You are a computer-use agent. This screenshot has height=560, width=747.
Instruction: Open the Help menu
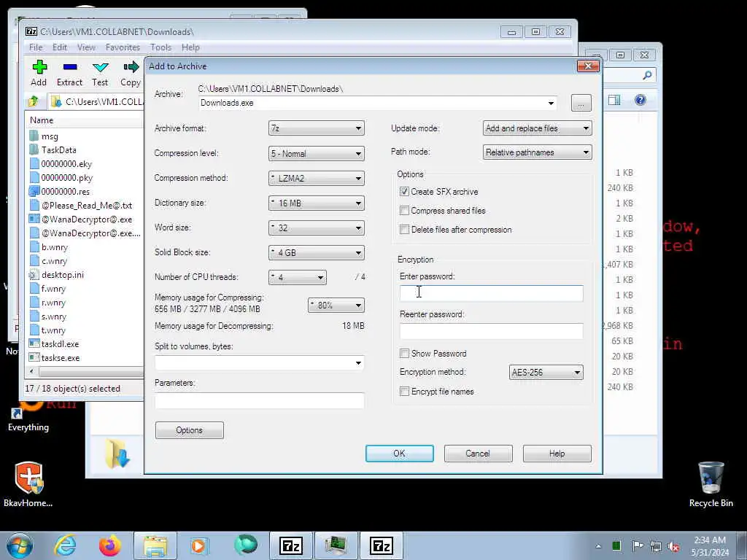[x=190, y=47]
